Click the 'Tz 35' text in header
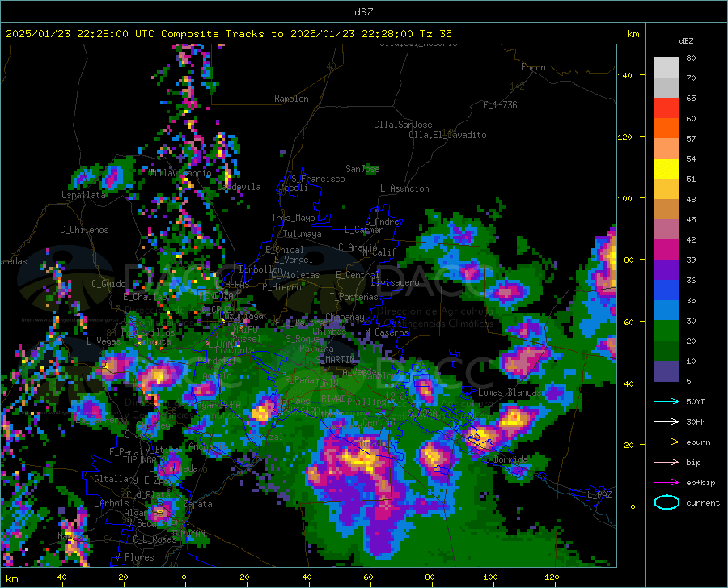 point(435,33)
